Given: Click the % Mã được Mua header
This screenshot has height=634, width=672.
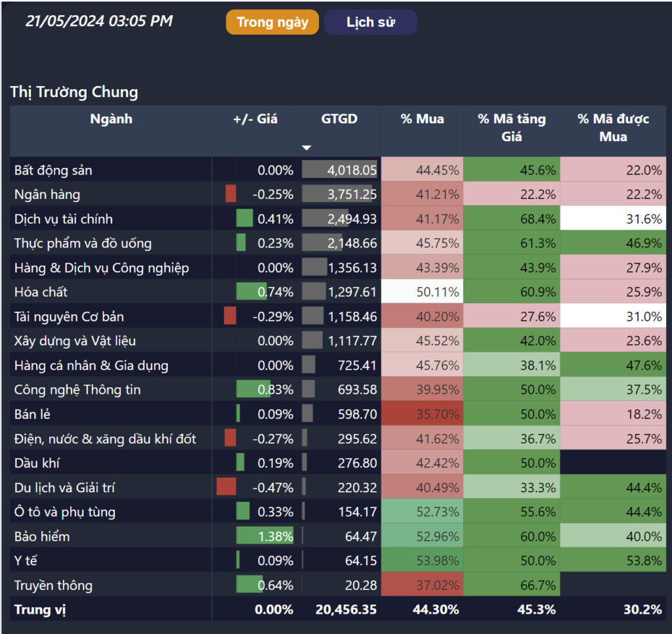Looking at the screenshot, I should (x=612, y=127).
